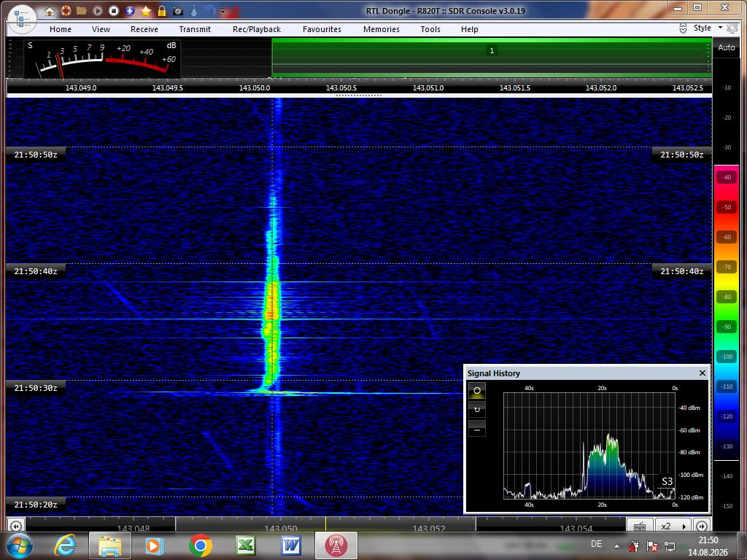Open the Tools tab
The height and width of the screenshot is (560, 747).
(430, 29)
